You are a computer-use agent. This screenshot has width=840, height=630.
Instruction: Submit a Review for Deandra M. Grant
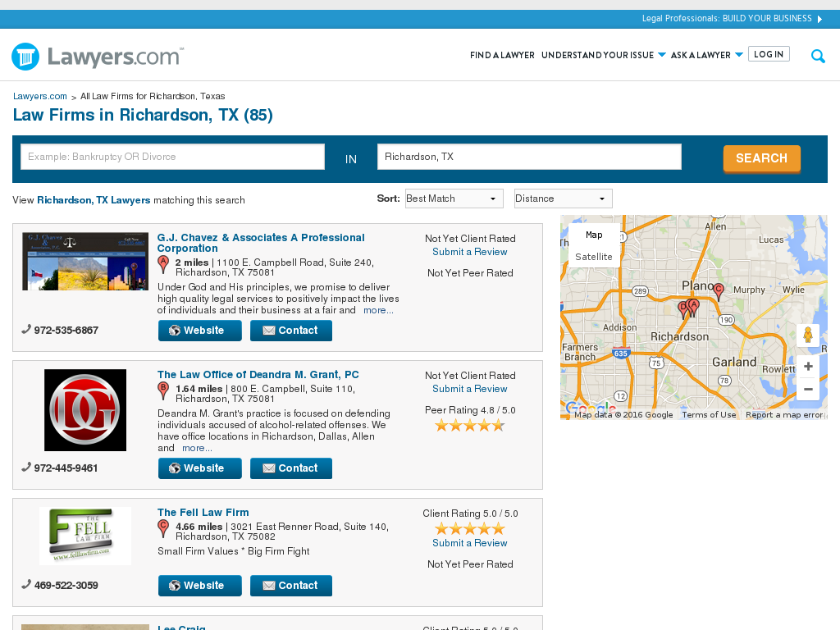[x=470, y=389]
